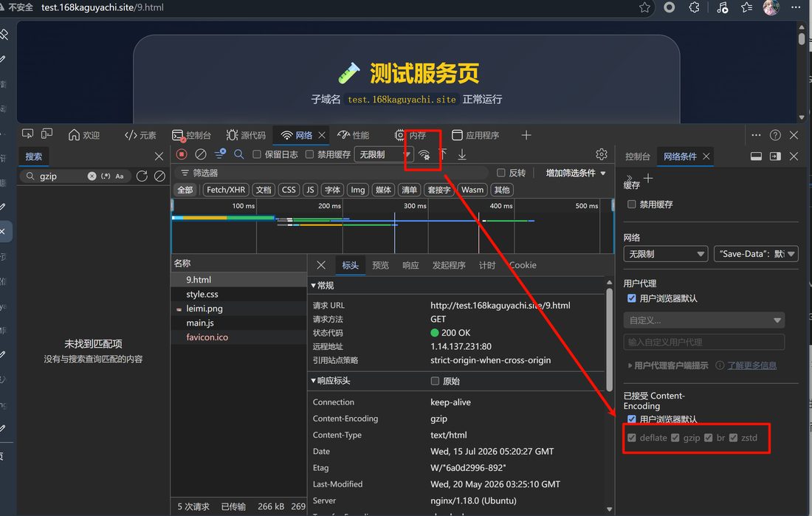Image resolution: width=812 pixels, height=516 pixels.
Task: Toggle the network filter funnel icon
Action: (219, 154)
